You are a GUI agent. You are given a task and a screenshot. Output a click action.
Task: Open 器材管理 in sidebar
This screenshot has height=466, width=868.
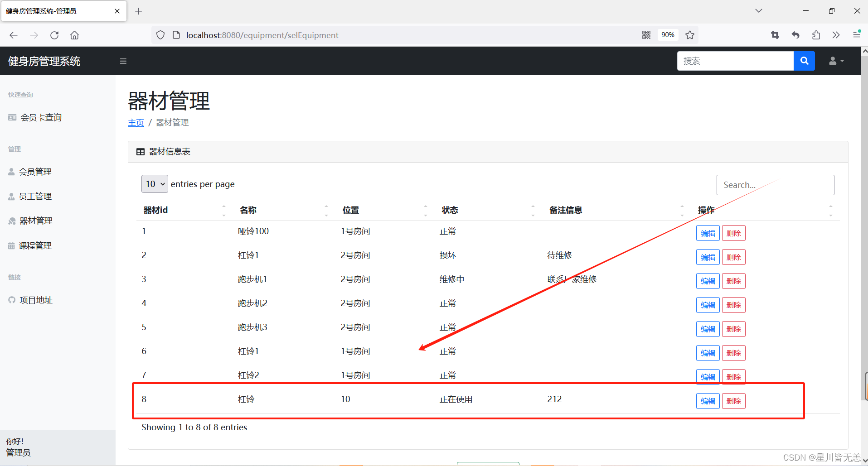click(x=30, y=221)
